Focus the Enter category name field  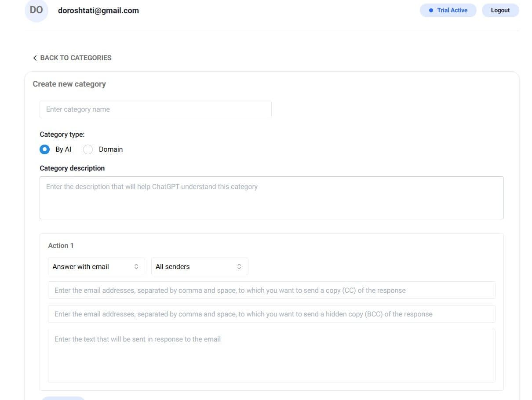click(x=155, y=109)
